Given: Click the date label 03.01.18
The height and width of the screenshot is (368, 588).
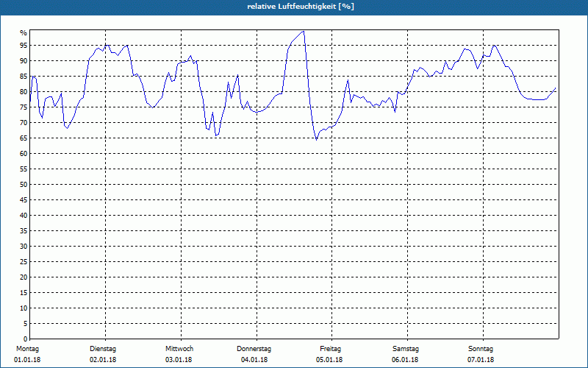Looking at the screenshot, I should point(179,360).
